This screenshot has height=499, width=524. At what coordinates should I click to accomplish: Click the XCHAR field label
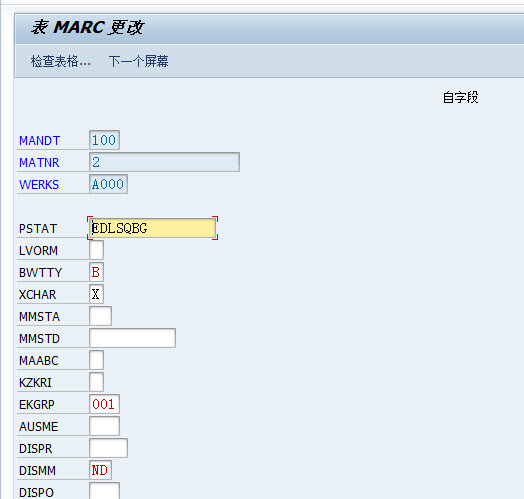37,295
